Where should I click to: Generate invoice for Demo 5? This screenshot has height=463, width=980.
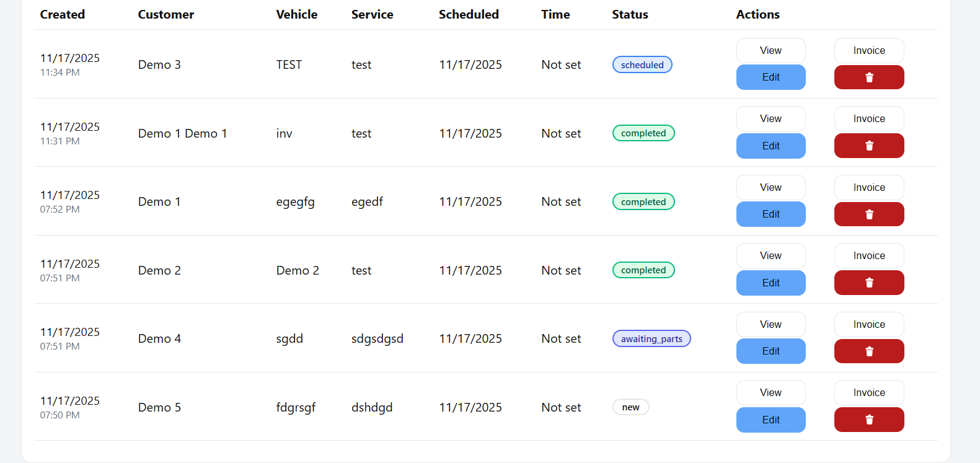click(868, 393)
